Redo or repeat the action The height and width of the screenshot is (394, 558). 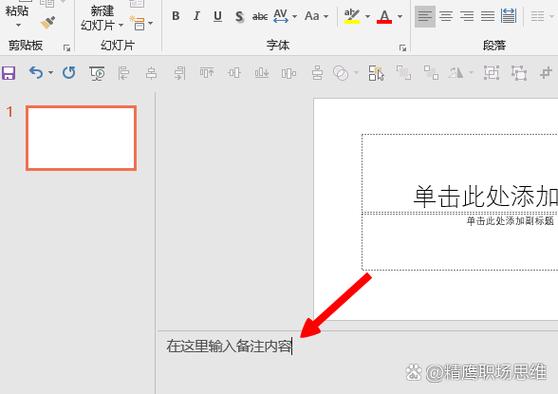(69, 73)
